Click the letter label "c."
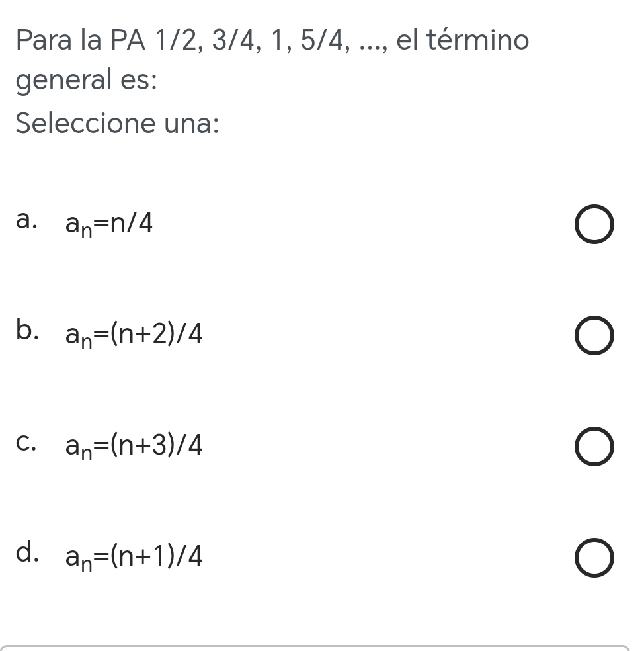The image size is (644, 651). [26, 442]
